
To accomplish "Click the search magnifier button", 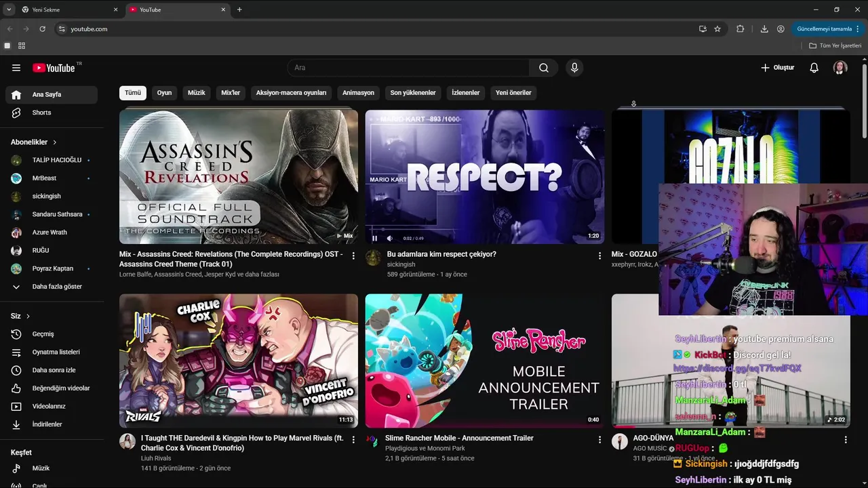I will coord(544,68).
